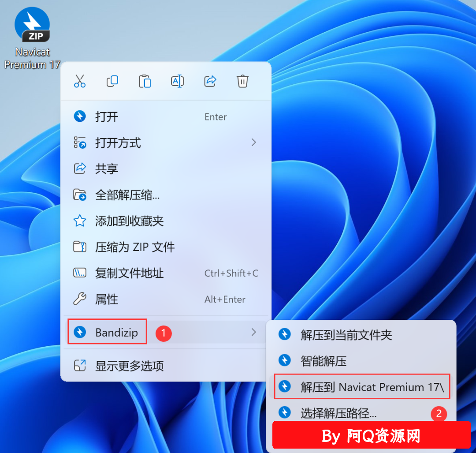476x453 pixels.
Task: Click the share icon beside 共享
Action: tap(80, 168)
